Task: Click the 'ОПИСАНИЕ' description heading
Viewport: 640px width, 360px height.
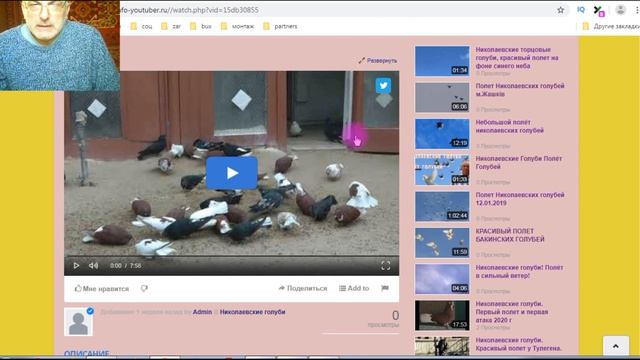Action: point(87,353)
